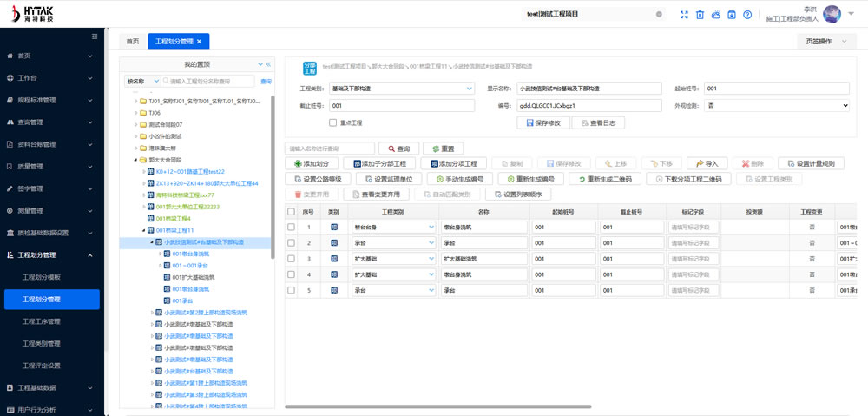Click the download box icon in header
The width and height of the screenshot is (868, 416).
click(732, 15)
